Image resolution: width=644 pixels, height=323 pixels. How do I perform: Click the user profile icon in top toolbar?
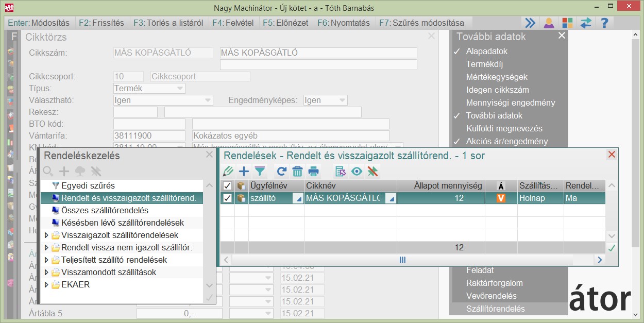[549, 23]
